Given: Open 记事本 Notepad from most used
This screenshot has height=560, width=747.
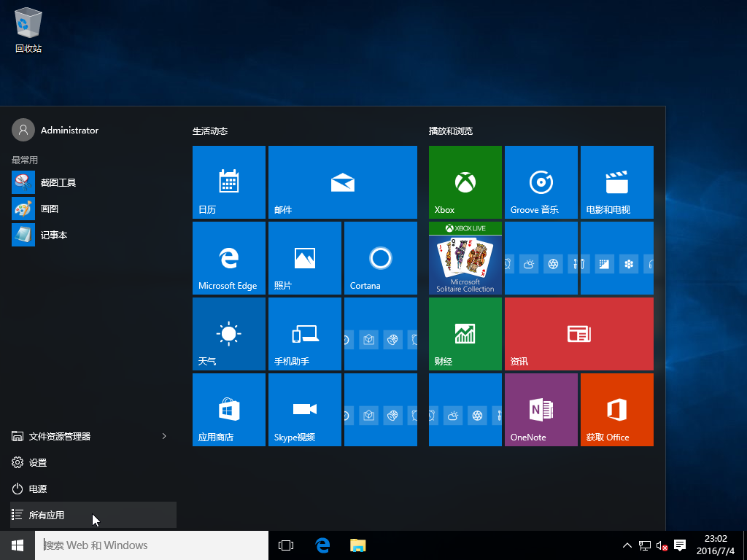Looking at the screenshot, I should point(93,235).
